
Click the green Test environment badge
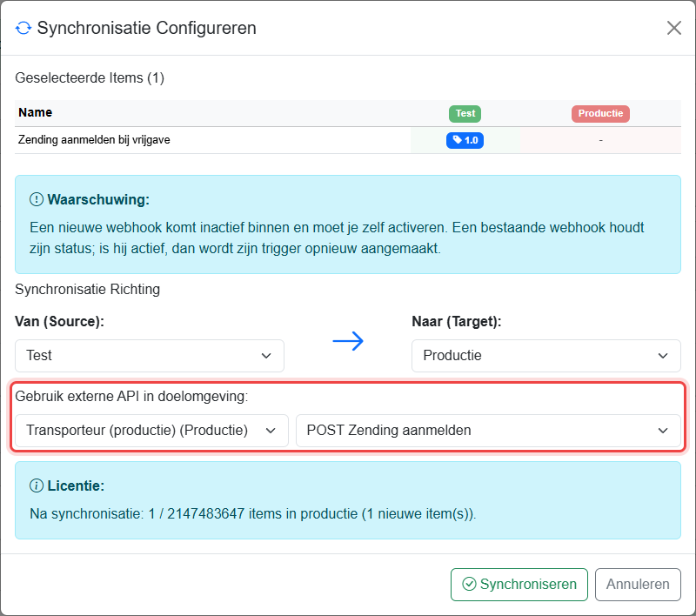tap(465, 114)
